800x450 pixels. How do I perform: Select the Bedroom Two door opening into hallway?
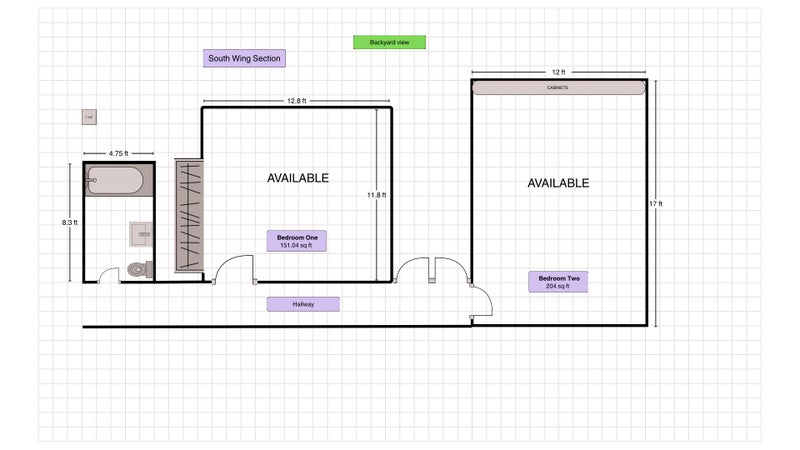[481, 302]
